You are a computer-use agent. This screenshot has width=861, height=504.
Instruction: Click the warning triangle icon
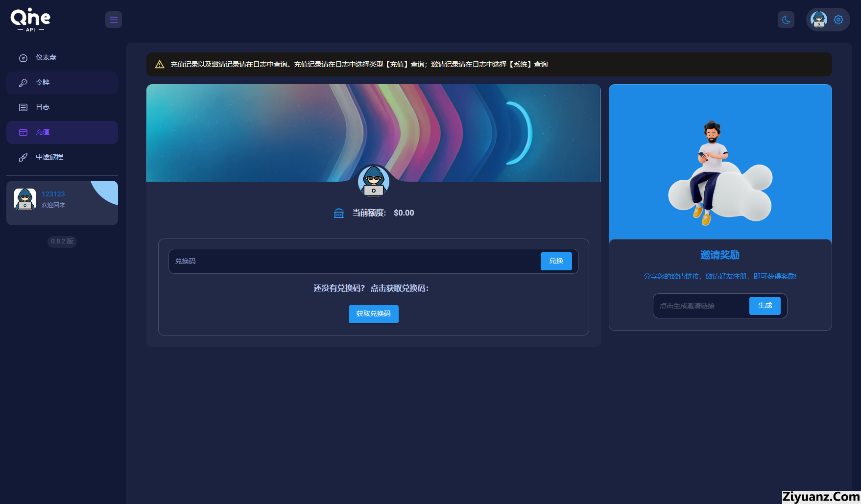pyautogui.click(x=160, y=65)
